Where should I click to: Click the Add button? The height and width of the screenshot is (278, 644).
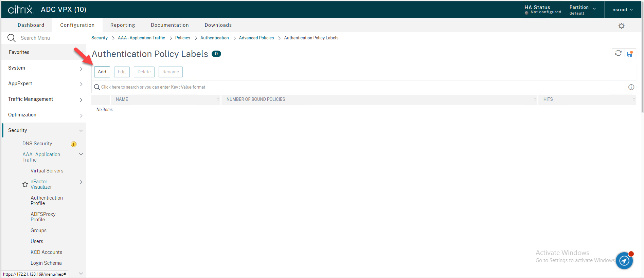tap(102, 72)
